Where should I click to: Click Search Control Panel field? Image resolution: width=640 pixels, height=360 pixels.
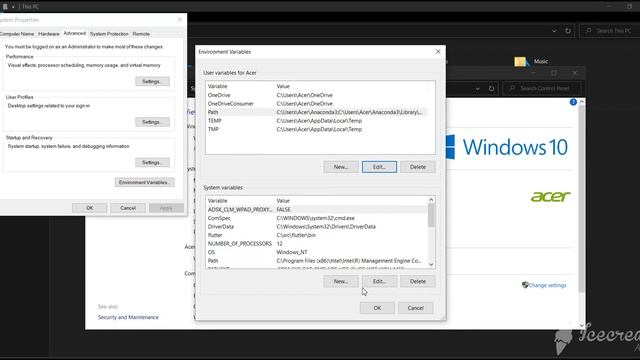542,88
